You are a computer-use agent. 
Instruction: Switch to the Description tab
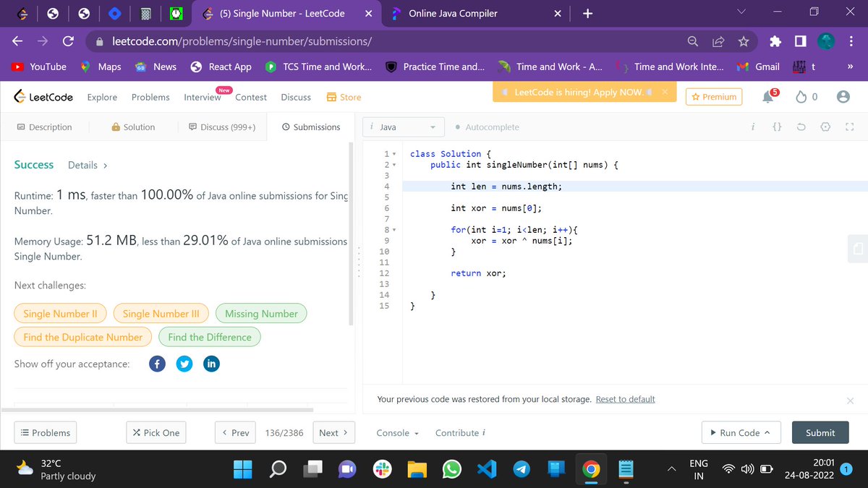tap(44, 127)
